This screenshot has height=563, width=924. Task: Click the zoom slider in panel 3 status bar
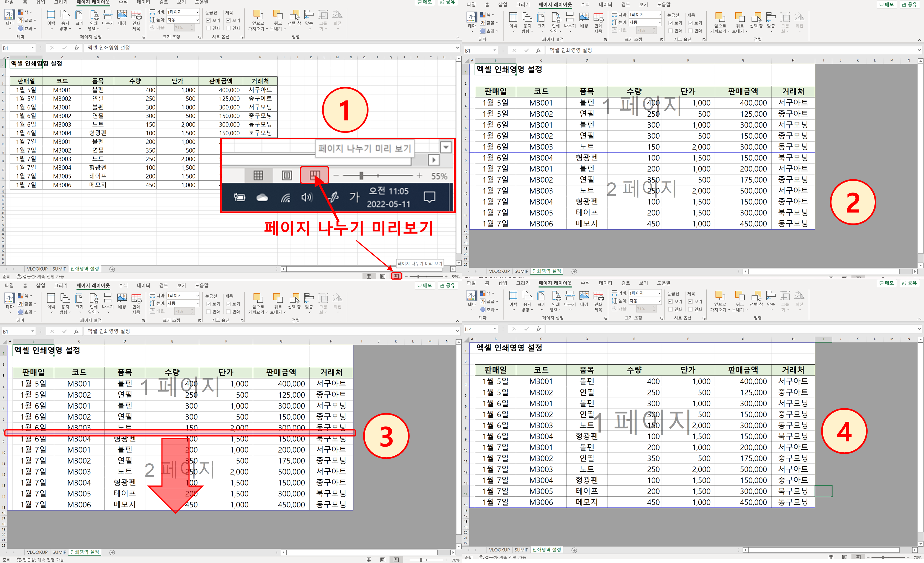[426, 560]
